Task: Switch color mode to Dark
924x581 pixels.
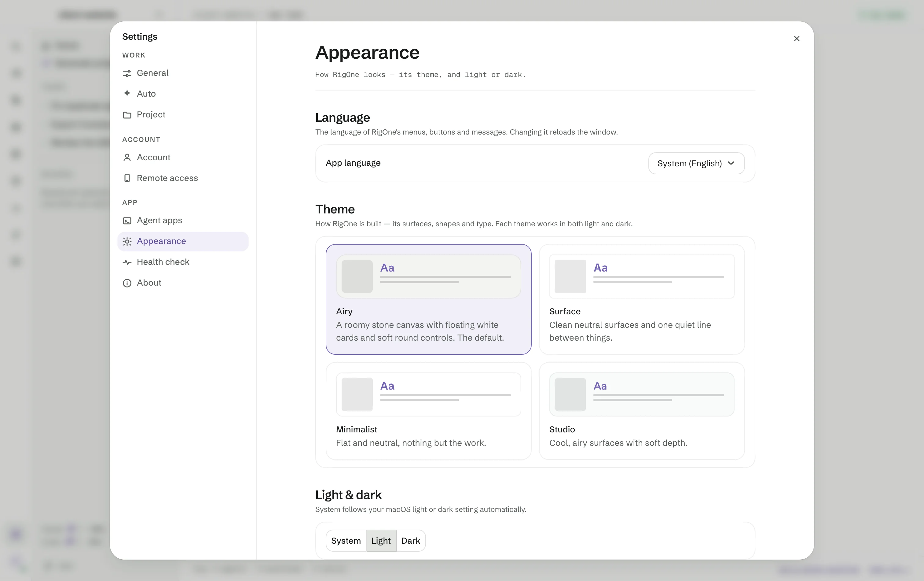Action: pyautogui.click(x=411, y=541)
